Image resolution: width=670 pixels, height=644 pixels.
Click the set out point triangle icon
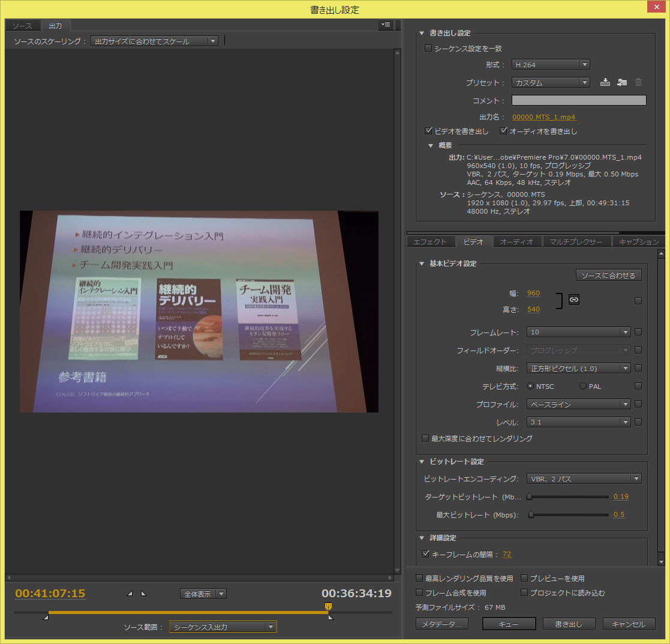pos(143,594)
